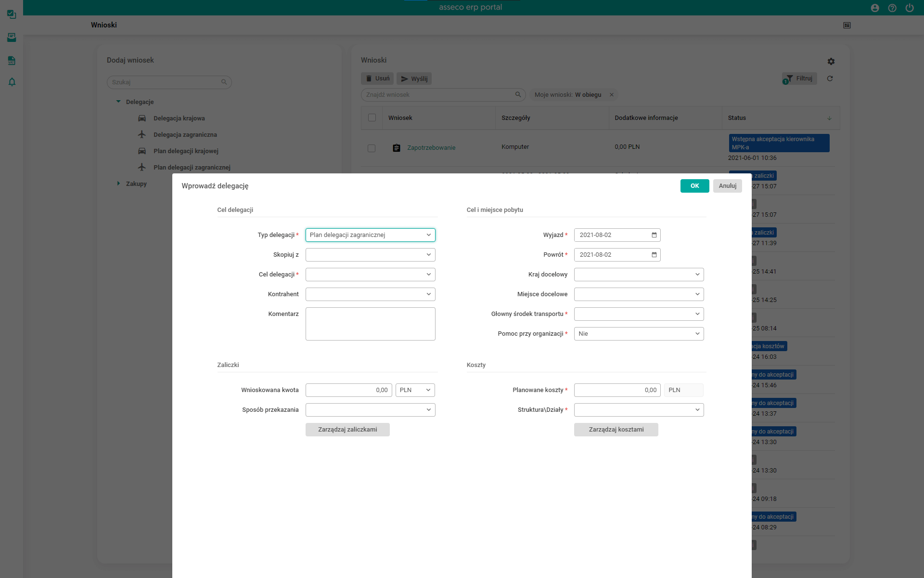The height and width of the screenshot is (578, 924).
Task: Click the power logout icon
Action: point(909,8)
